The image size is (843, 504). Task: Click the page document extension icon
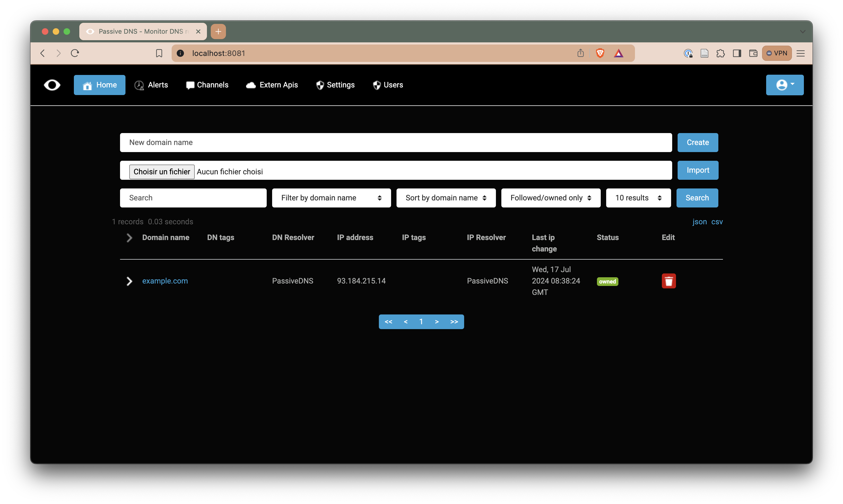tap(704, 53)
